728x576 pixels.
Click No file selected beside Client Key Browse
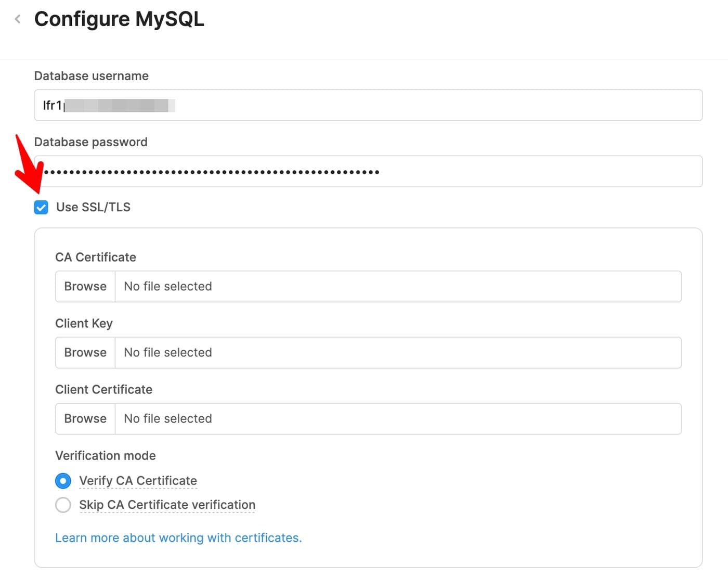click(x=167, y=352)
